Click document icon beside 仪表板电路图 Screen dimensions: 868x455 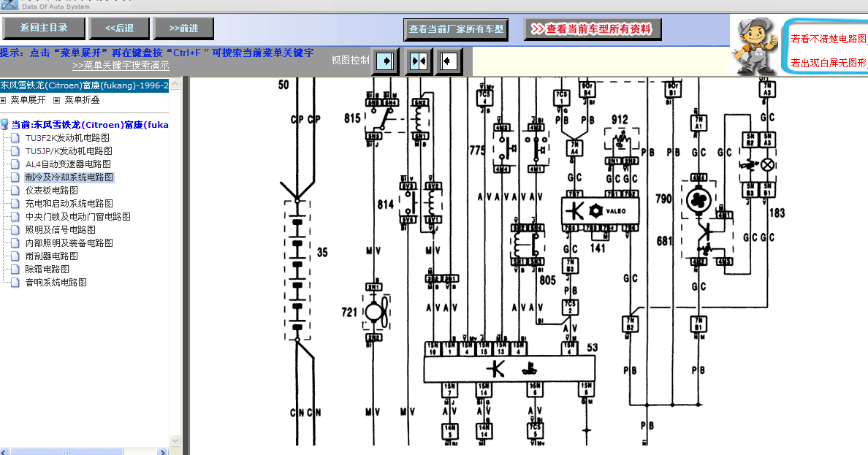coord(15,191)
